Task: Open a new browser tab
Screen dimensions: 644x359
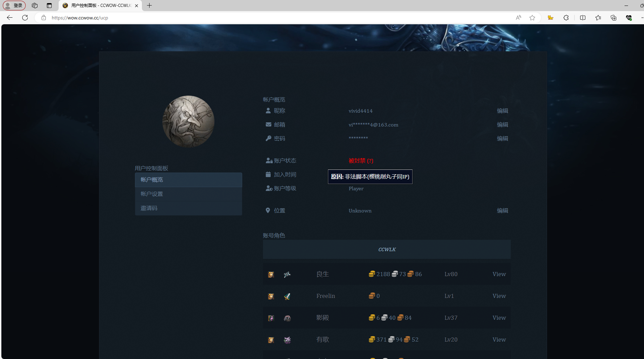Action: click(x=149, y=6)
